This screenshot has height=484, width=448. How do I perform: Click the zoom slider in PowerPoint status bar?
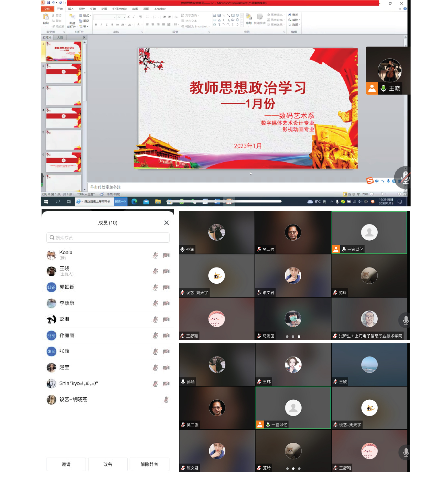pyautogui.click(x=382, y=194)
